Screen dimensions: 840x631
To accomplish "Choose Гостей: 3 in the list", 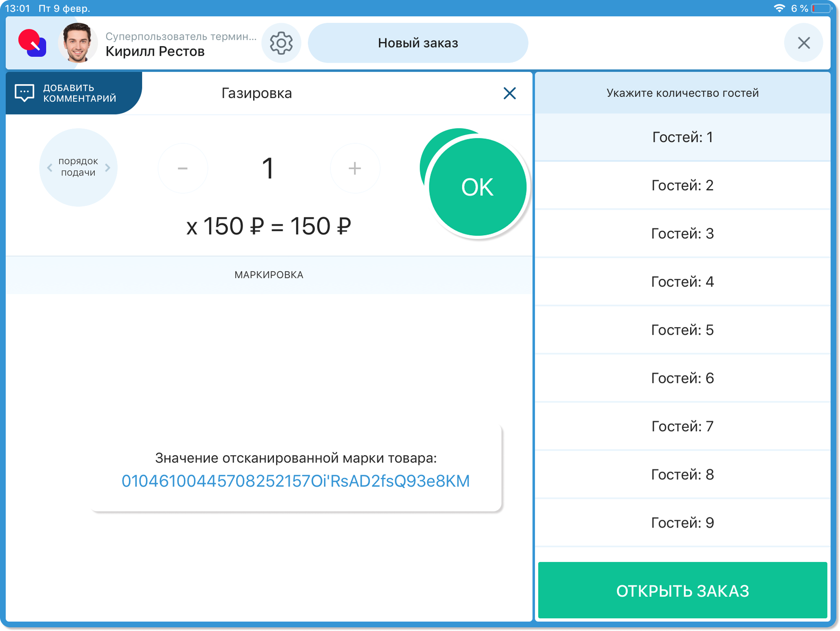I will [x=682, y=234].
